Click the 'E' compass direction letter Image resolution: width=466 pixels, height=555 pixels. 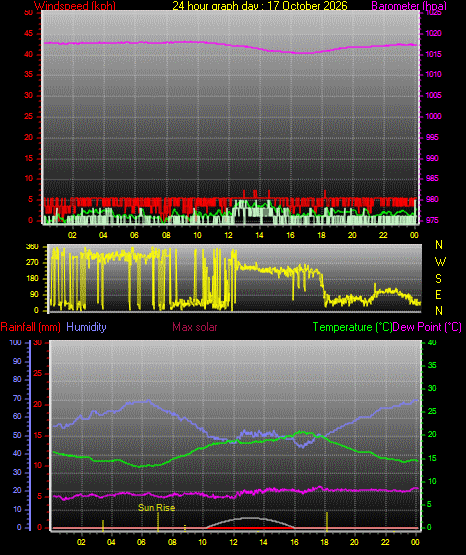pyautogui.click(x=438, y=295)
